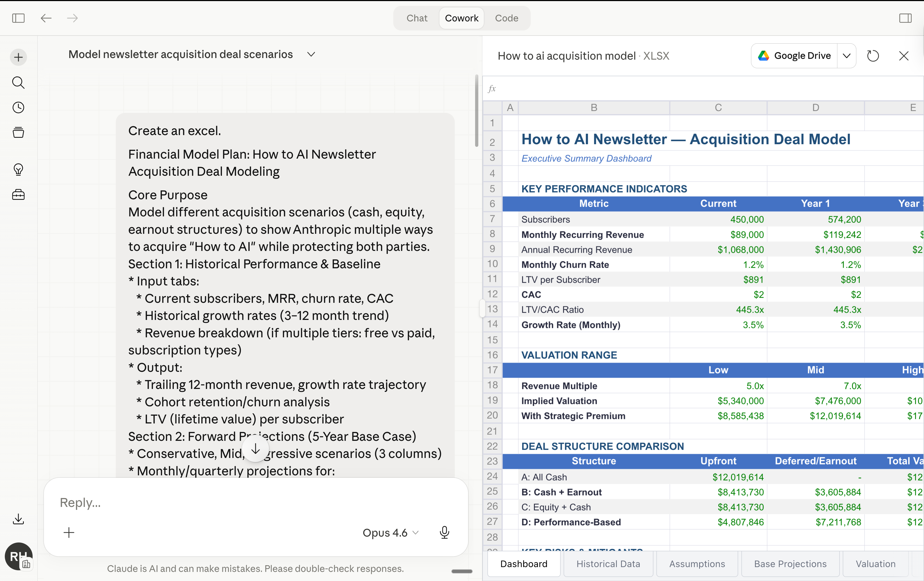The image size is (924, 581).
Task: Switch to the Chat tab
Action: (417, 18)
